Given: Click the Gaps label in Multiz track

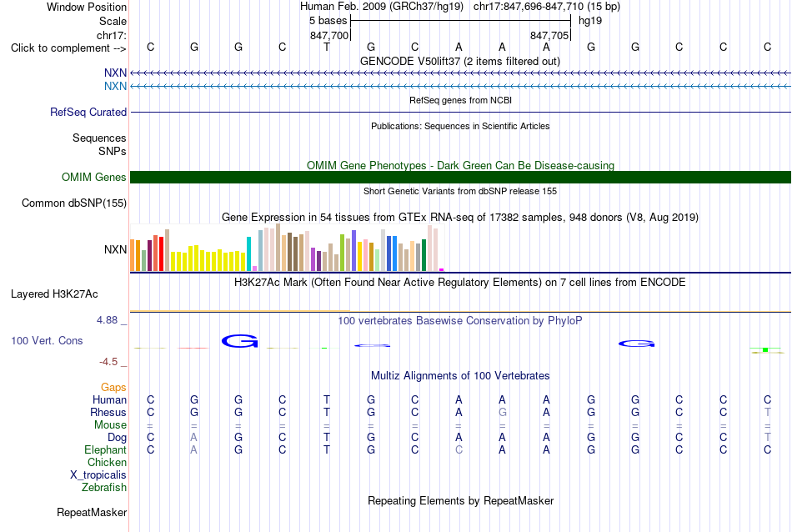Looking at the screenshot, I should coord(113,387).
